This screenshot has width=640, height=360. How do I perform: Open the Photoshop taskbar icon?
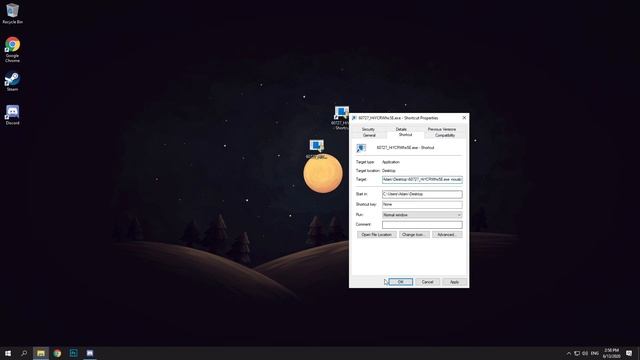[x=73, y=353]
